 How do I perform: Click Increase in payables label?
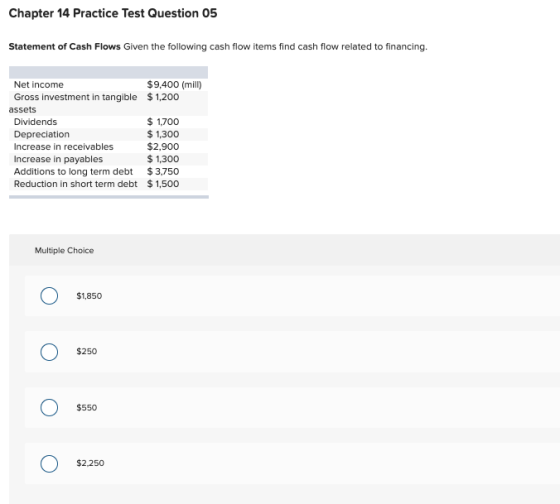(58, 159)
